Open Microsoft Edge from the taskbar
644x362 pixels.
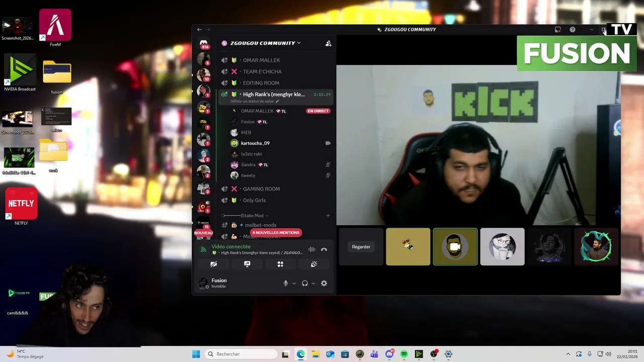pos(301,354)
